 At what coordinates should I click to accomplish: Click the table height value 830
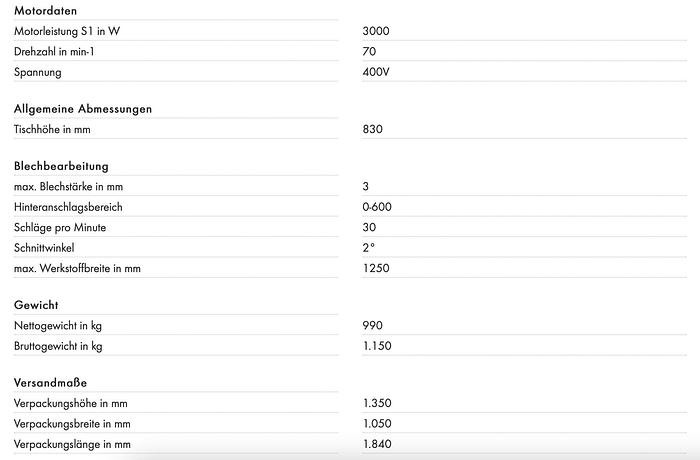point(373,129)
